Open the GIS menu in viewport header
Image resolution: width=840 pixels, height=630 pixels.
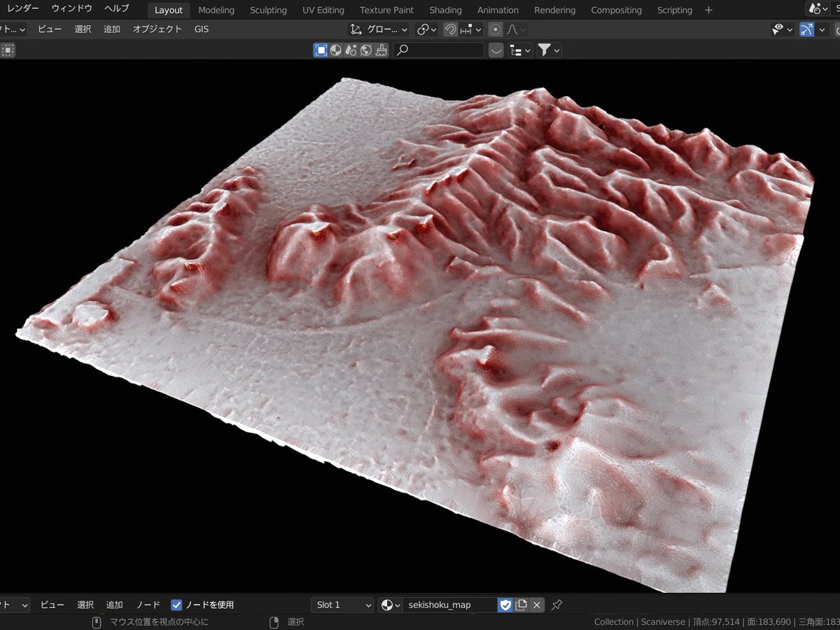pos(201,29)
